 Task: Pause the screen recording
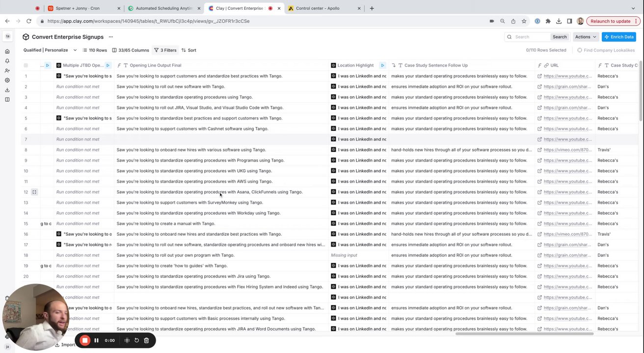pyautogui.click(x=96, y=340)
